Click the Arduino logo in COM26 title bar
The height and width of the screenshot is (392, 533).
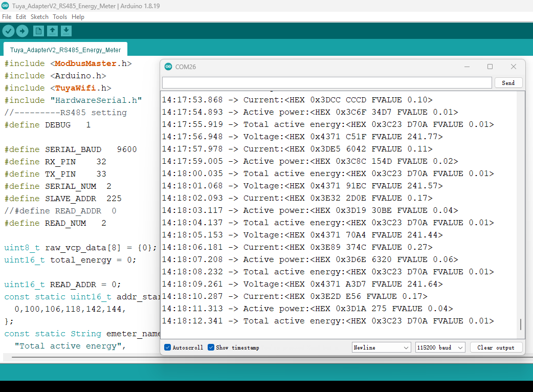[x=168, y=67]
